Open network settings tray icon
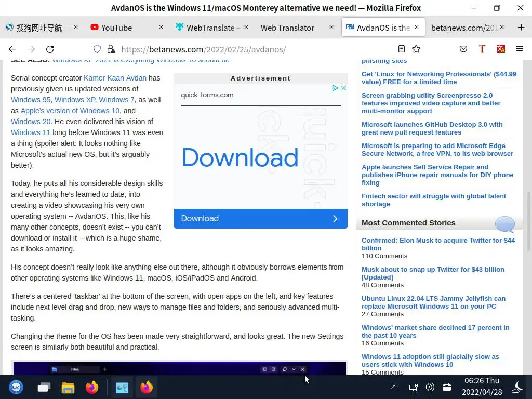532x399 pixels. pos(413,387)
